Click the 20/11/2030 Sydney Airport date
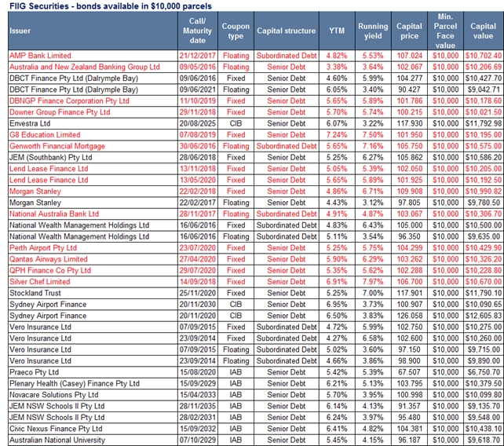Screen dimensions: 504x446 click(x=198, y=304)
